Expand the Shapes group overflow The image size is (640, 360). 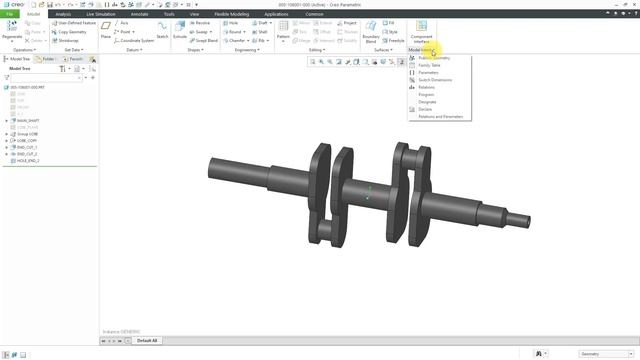pos(195,50)
